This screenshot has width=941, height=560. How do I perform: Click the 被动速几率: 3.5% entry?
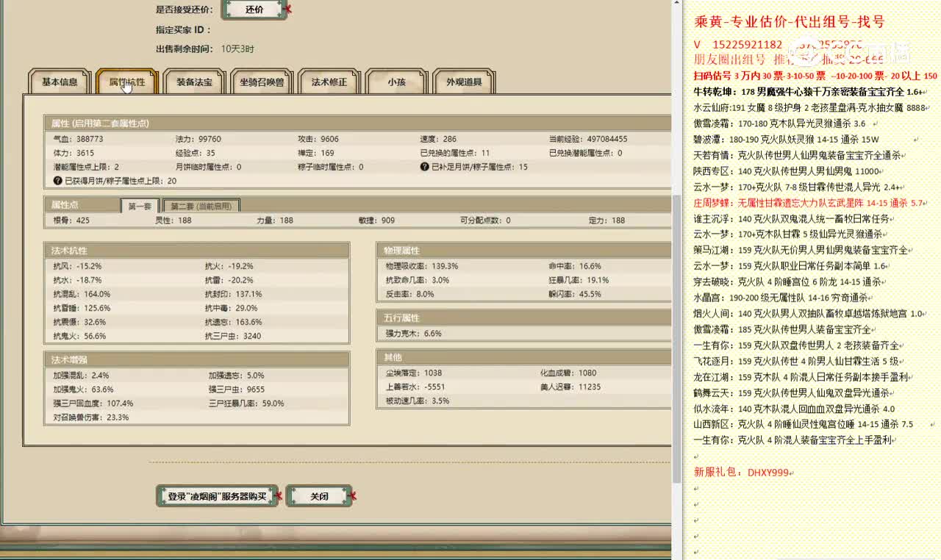pyautogui.click(x=417, y=401)
